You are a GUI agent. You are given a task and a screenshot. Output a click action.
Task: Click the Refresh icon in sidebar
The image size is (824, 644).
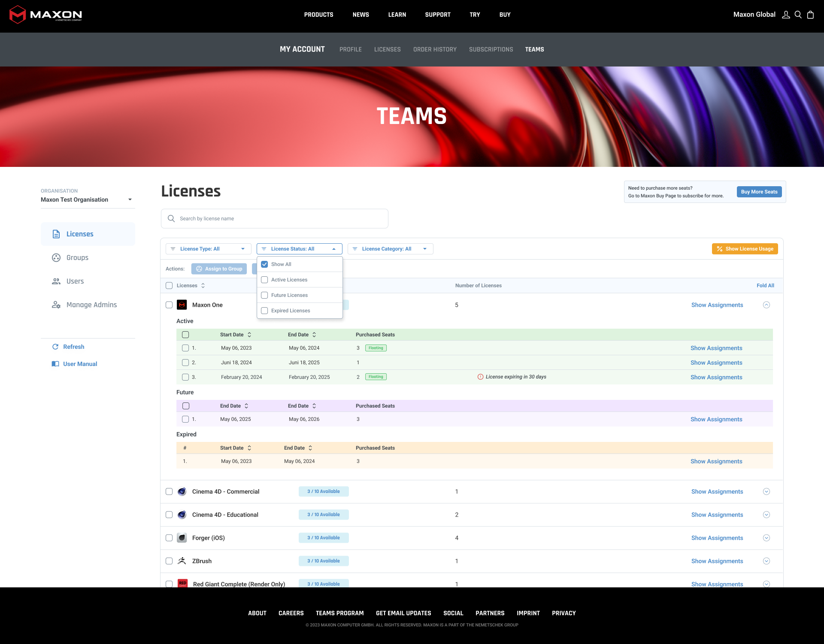(55, 347)
